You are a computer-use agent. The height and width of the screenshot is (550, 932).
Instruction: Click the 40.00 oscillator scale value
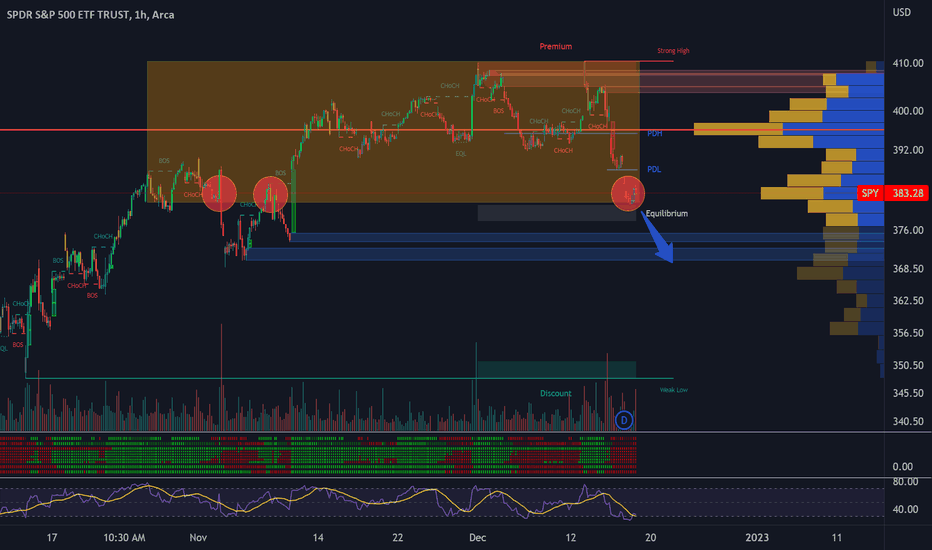(x=905, y=510)
